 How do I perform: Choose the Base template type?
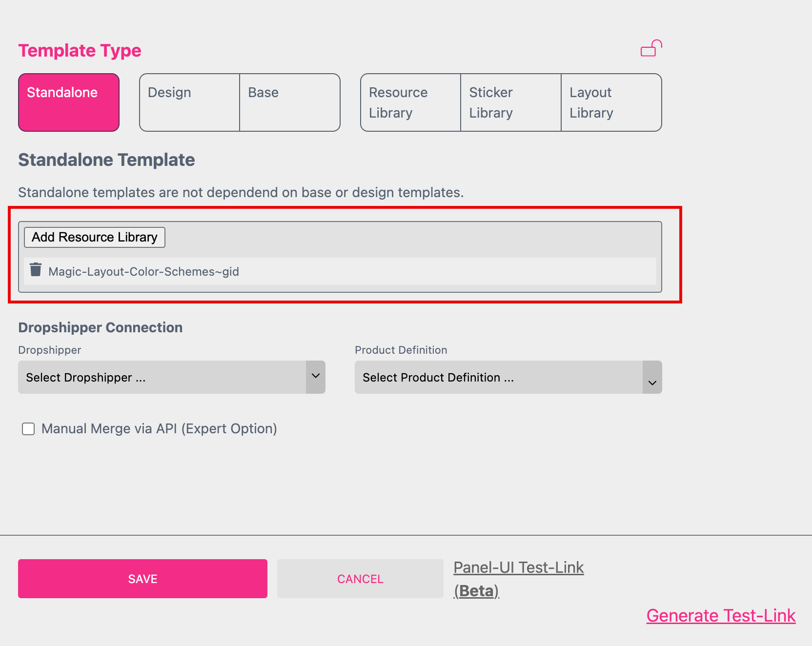(290, 102)
